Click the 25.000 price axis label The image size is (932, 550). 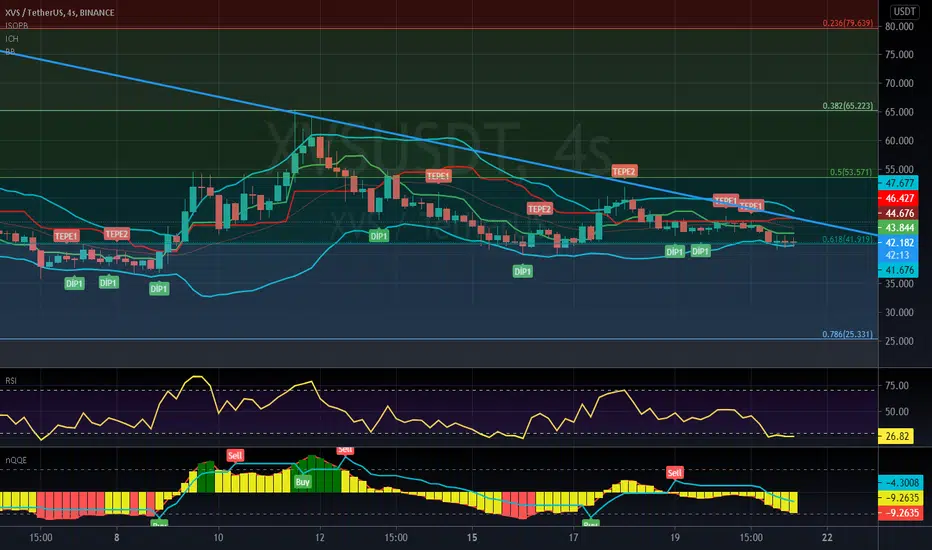[899, 341]
